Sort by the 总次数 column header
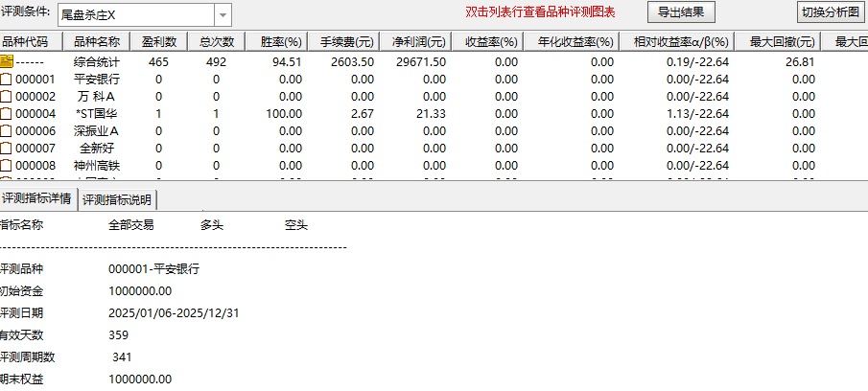This screenshot has height=391, width=868. [216, 41]
